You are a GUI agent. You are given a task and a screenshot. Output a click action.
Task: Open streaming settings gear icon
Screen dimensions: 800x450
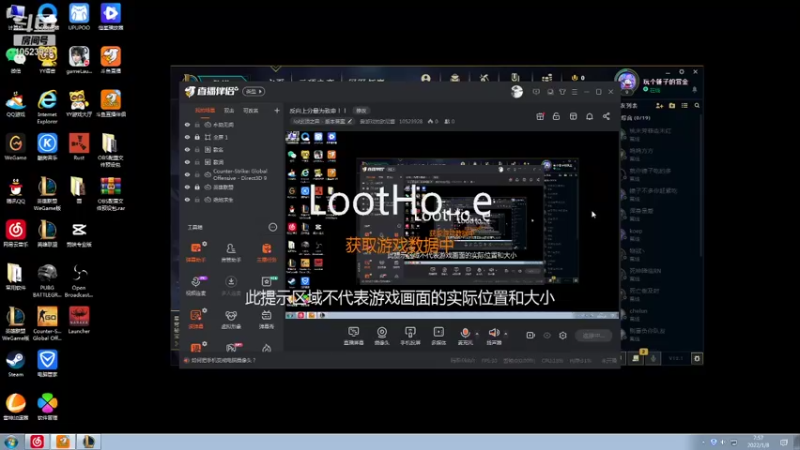tap(563, 335)
